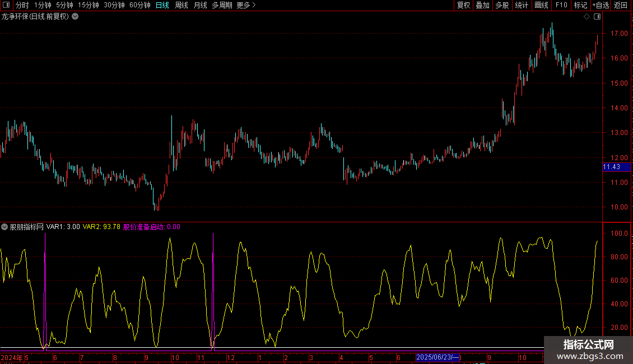
Task: Toggle the side panel icon in chart header
Action: (597, 17)
